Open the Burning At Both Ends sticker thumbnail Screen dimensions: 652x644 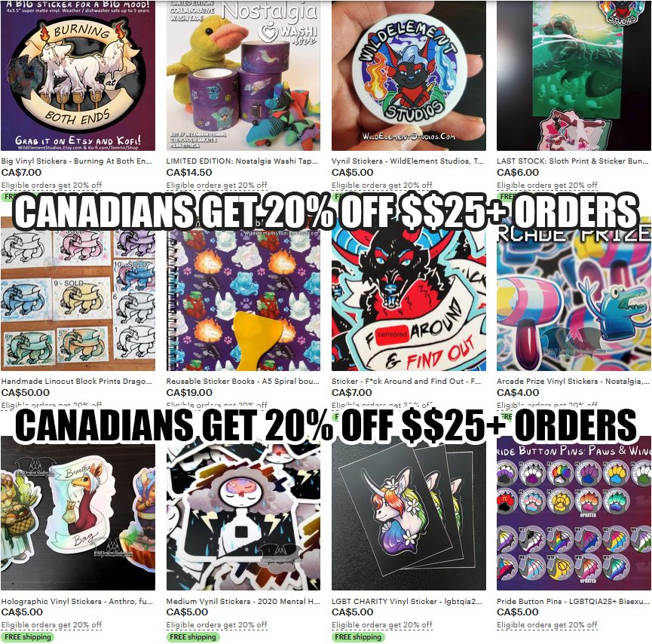pos(78,75)
